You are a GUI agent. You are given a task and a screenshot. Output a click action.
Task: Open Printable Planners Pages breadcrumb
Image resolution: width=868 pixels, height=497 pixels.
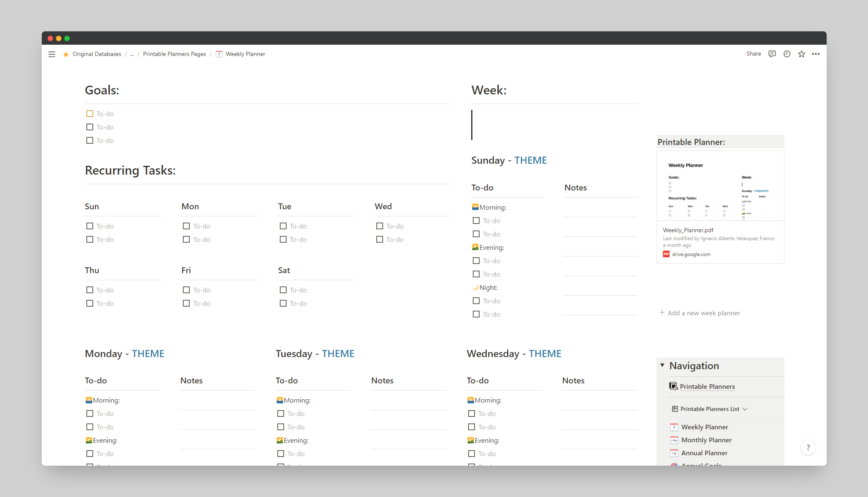pyautogui.click(x=174, y=54)
